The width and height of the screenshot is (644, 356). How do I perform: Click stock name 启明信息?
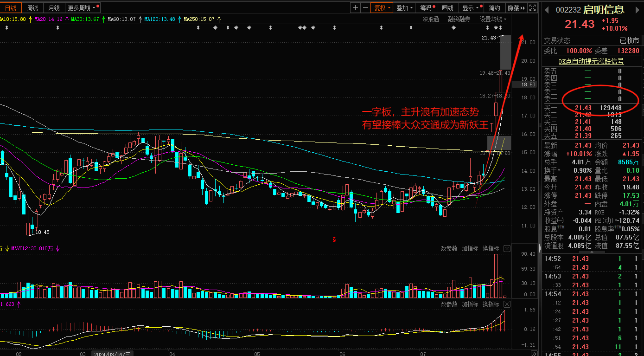(604, 10)
